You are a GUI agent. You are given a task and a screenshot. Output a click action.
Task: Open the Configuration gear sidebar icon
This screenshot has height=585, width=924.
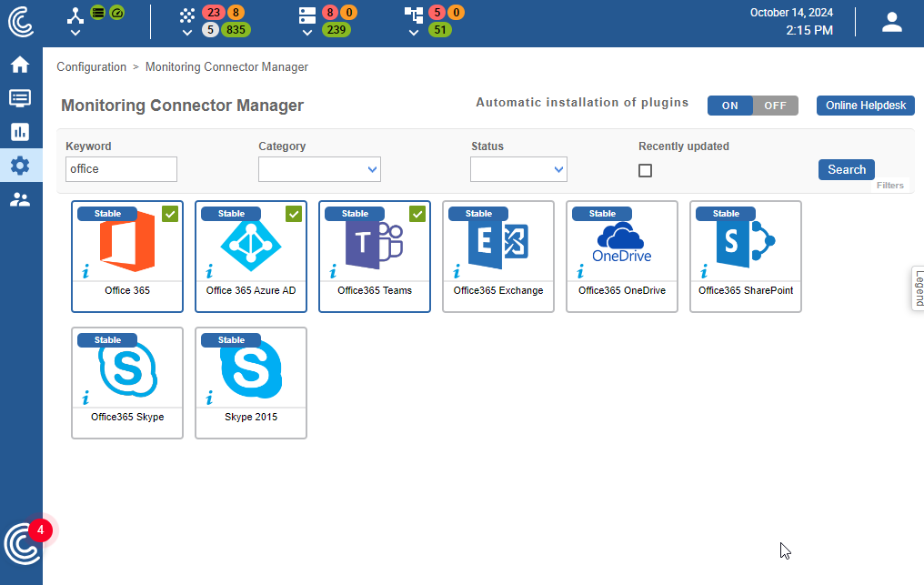(20, 166)
